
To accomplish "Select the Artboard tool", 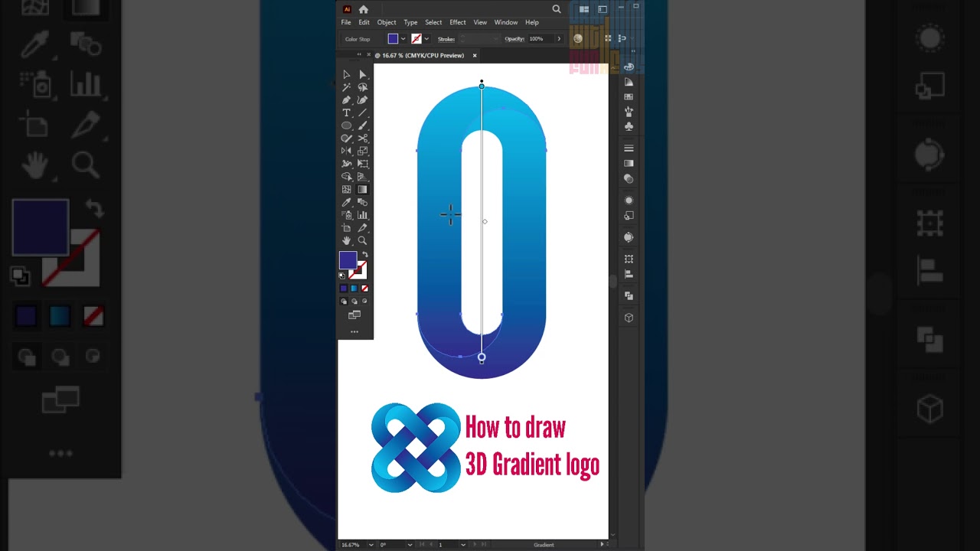I will 346,228.
